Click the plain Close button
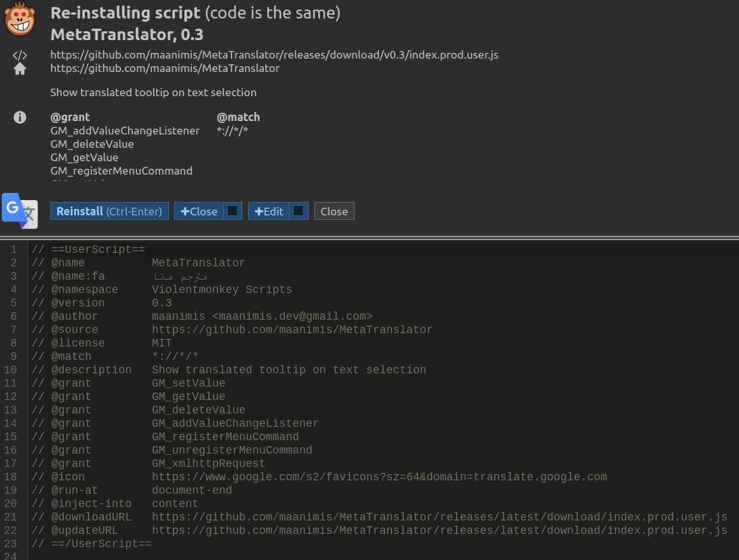The image size is (739, 560). (x=334, y=212)
